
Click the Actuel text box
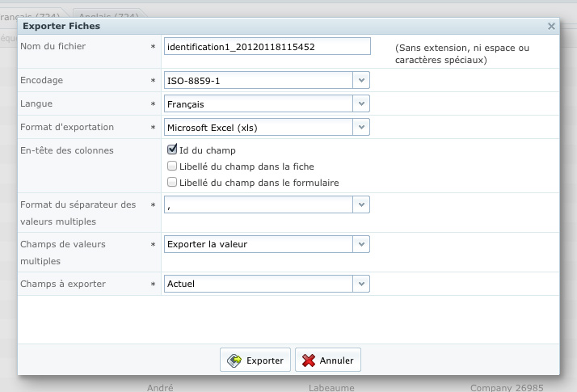[258, 284]
